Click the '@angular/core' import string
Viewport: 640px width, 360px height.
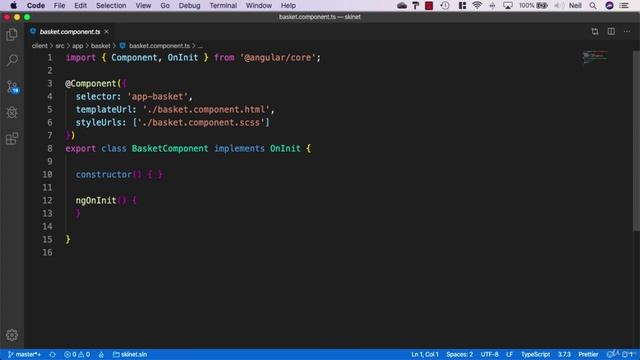(x=278, y=58)
